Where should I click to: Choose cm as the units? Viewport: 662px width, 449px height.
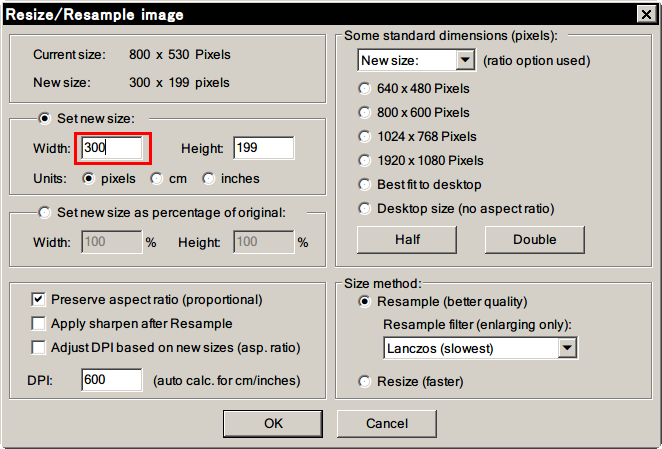tap(157, 179)
